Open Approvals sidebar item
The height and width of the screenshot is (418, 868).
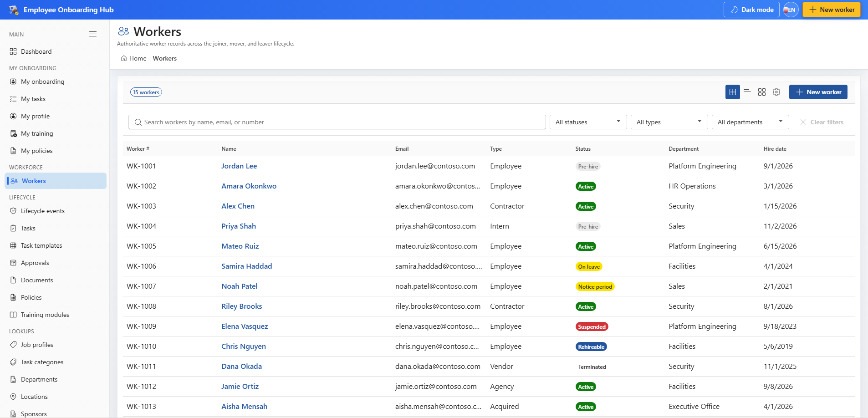tap(56, 263)
